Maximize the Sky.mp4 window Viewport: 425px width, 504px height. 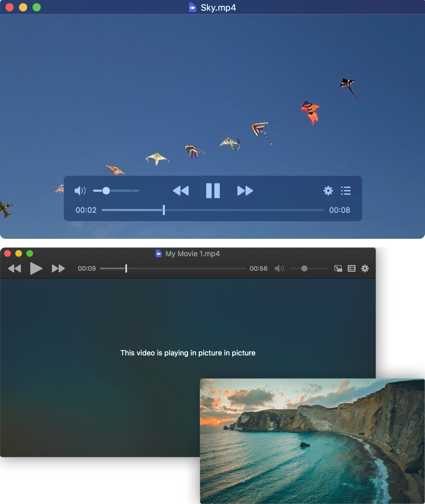tap(37, 7)
